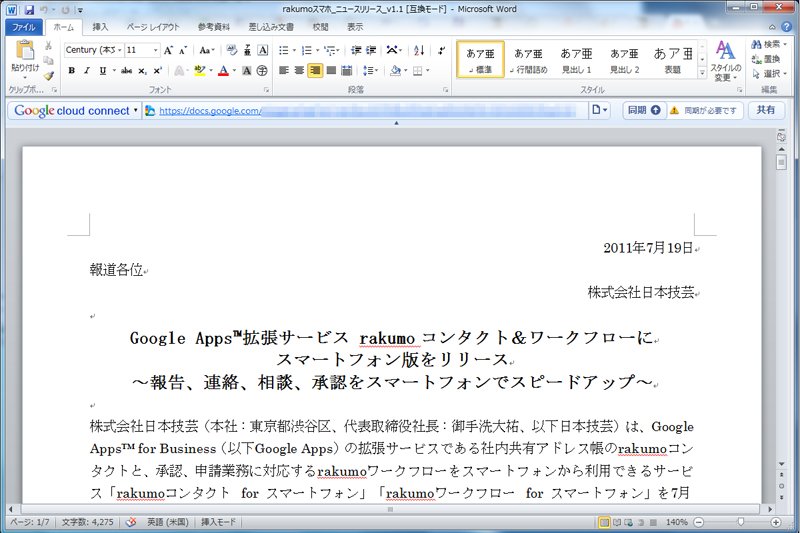Click the Clear Formatting eraser icon

(232, 50)
